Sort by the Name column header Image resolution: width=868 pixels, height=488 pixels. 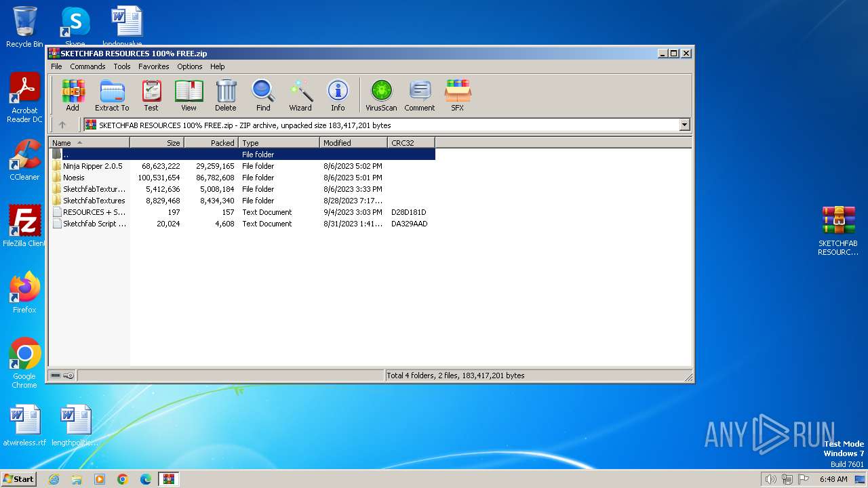pos(89,143)
